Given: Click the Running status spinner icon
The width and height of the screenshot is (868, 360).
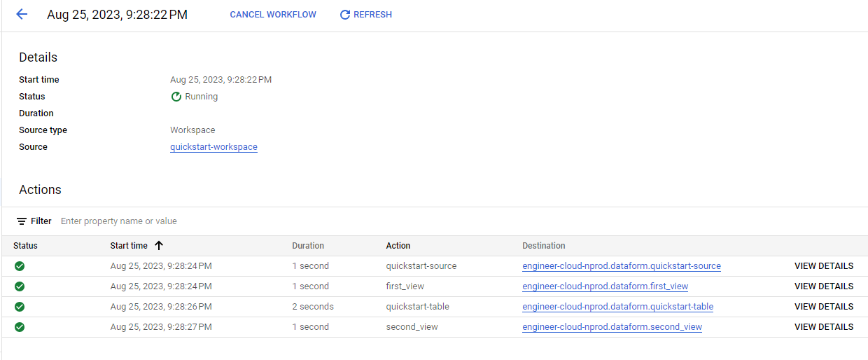Looking at the screenshot, I should pyautogui.click(x=176, y=97).
